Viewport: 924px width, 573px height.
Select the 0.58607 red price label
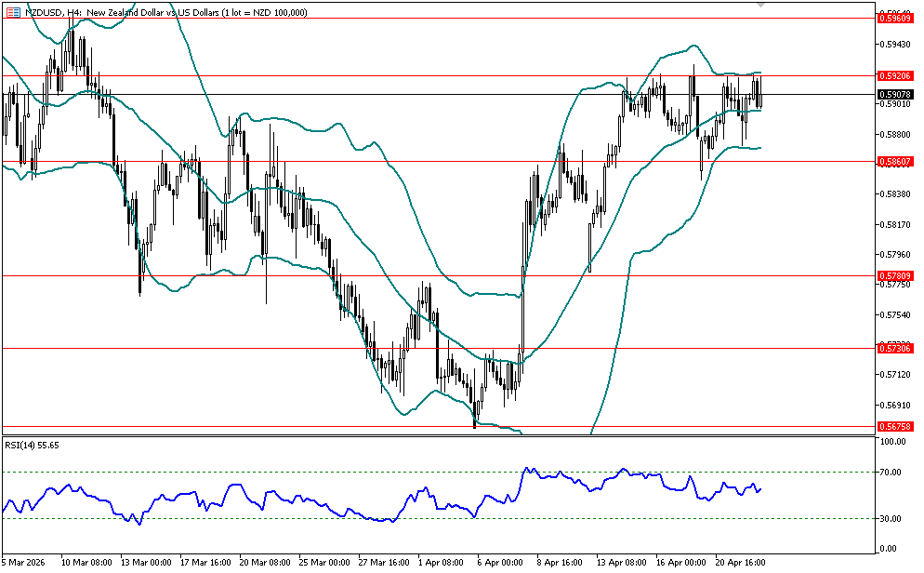point(894,162)
